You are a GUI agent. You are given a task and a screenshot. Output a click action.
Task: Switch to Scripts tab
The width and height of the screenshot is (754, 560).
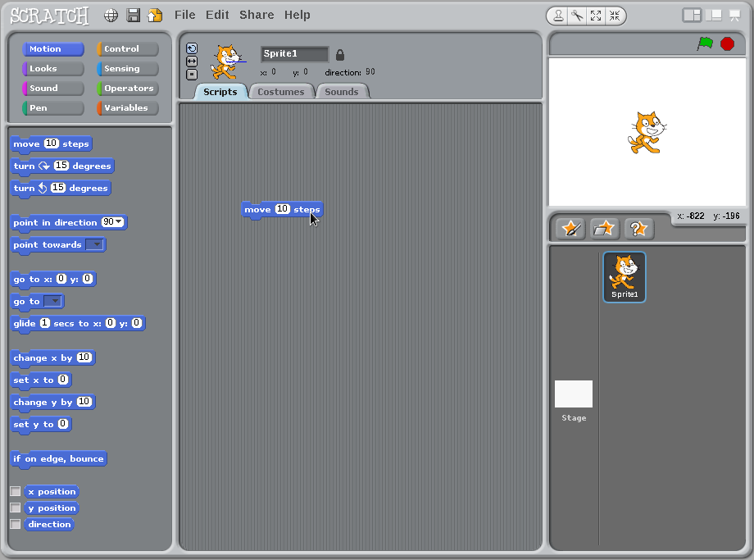(220, 91)
